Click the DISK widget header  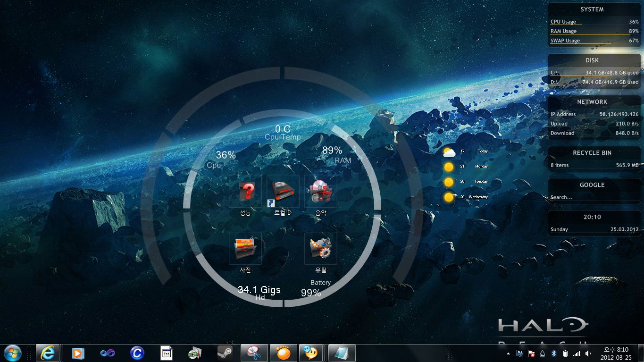tap(592, 60)
